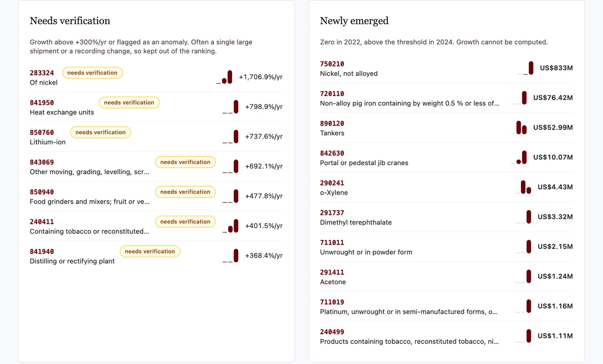Select the o-Xylene sparkline bars
This screenshot has height=364, width=603.
pyautogui.click(x=523, y=187)
